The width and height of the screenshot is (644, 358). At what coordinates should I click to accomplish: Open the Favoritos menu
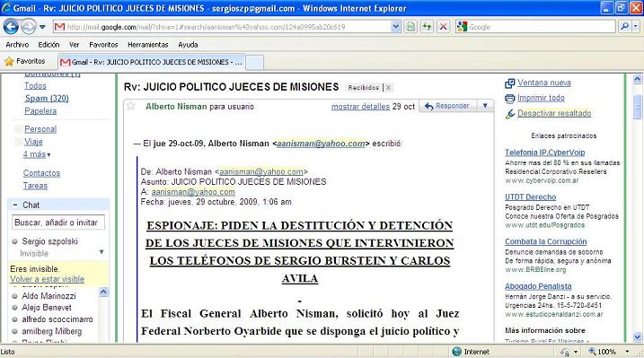(x=103, y=45)
